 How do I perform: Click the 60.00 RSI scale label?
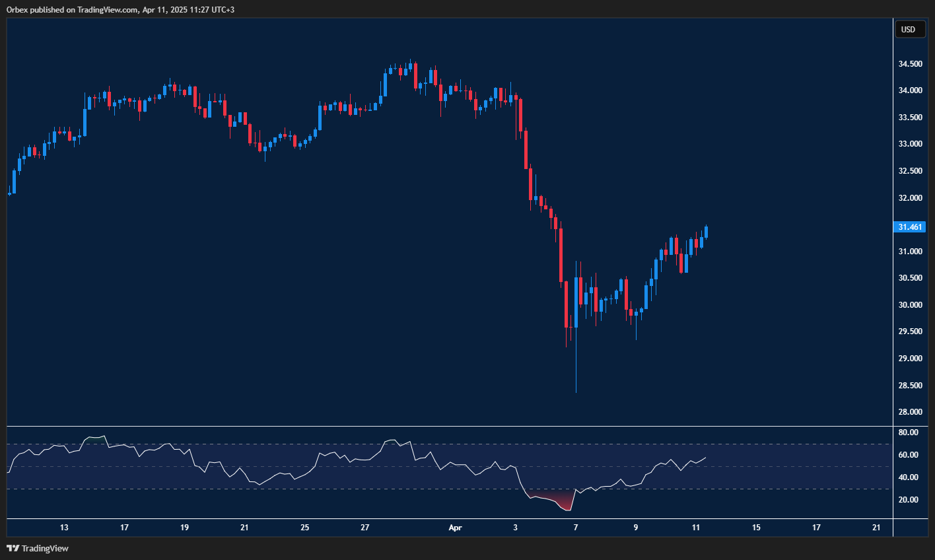click(909, 455)
